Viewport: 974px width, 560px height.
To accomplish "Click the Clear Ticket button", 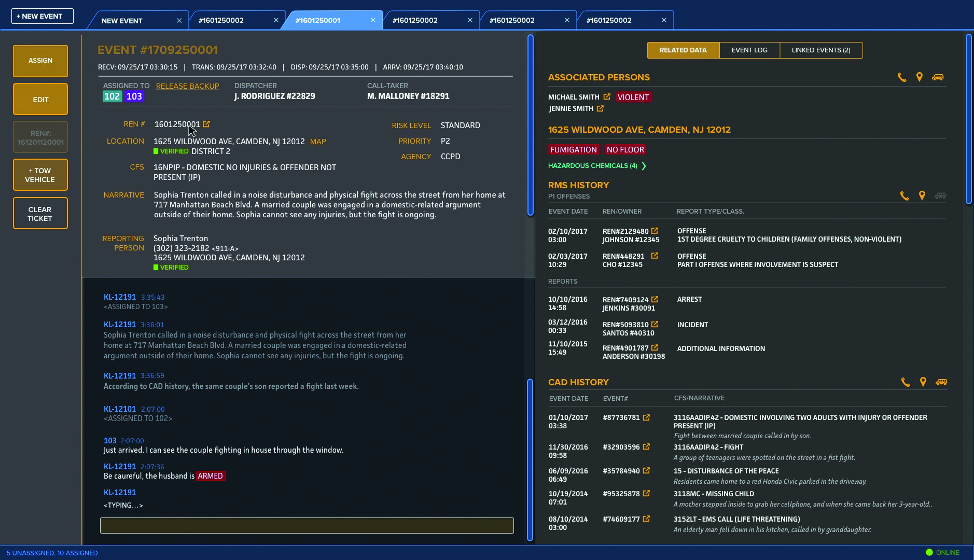I will click(40, 213).
